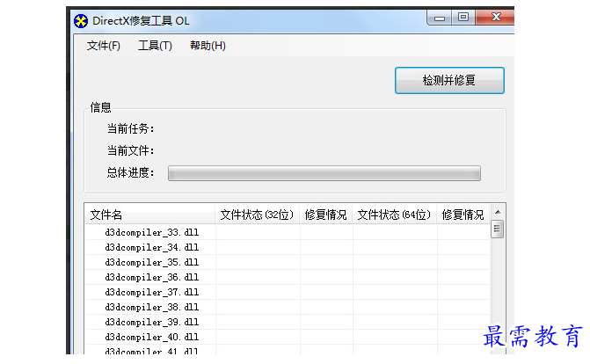
Task: Select row d3dcompiler_39.dll
Action: pos(288,322)
